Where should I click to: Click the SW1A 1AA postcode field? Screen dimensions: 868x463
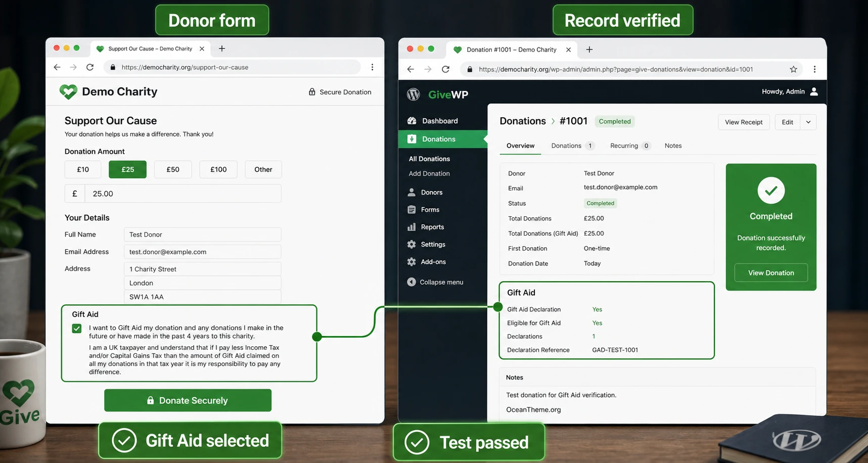pyautogui.click(x=202, y=297)
